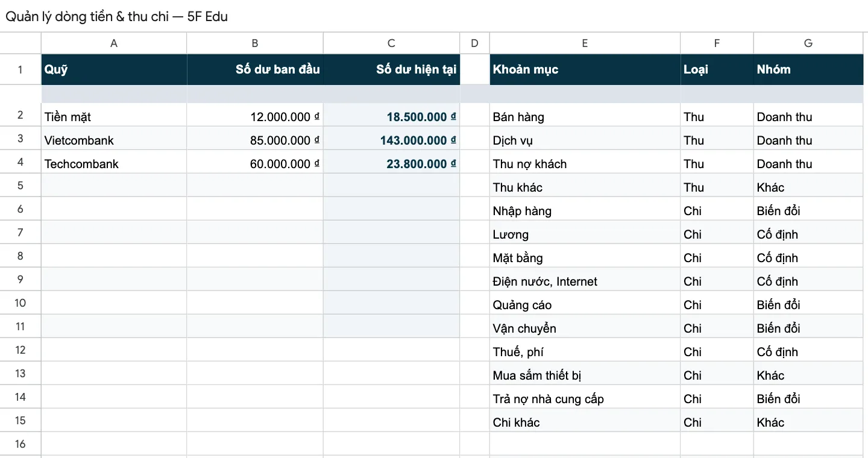
Task: Click the 'Loại' header cell
Action: 717,69
